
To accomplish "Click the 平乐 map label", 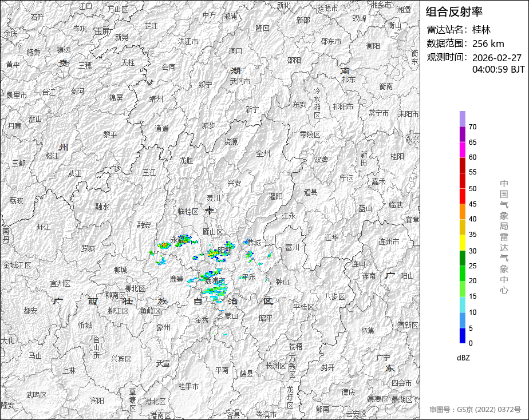I will coord(248,277).
